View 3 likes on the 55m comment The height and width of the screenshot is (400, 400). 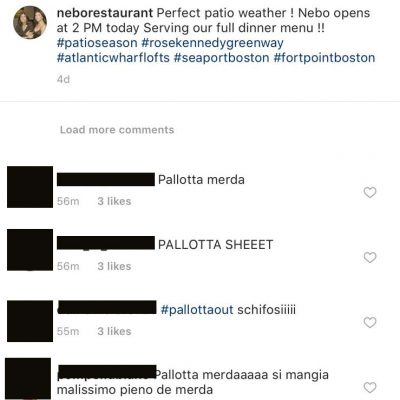(114, 331)
